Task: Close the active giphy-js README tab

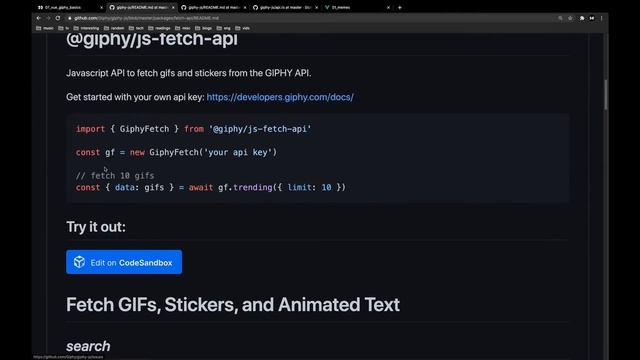Action: pyautogui.click(x=173, y=7)
